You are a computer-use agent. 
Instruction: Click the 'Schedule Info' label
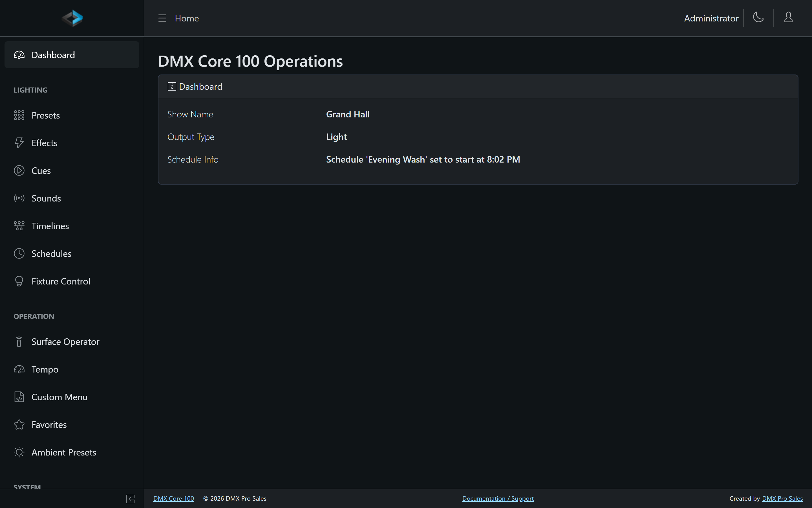pyautogui.click(x=193, y=159)
